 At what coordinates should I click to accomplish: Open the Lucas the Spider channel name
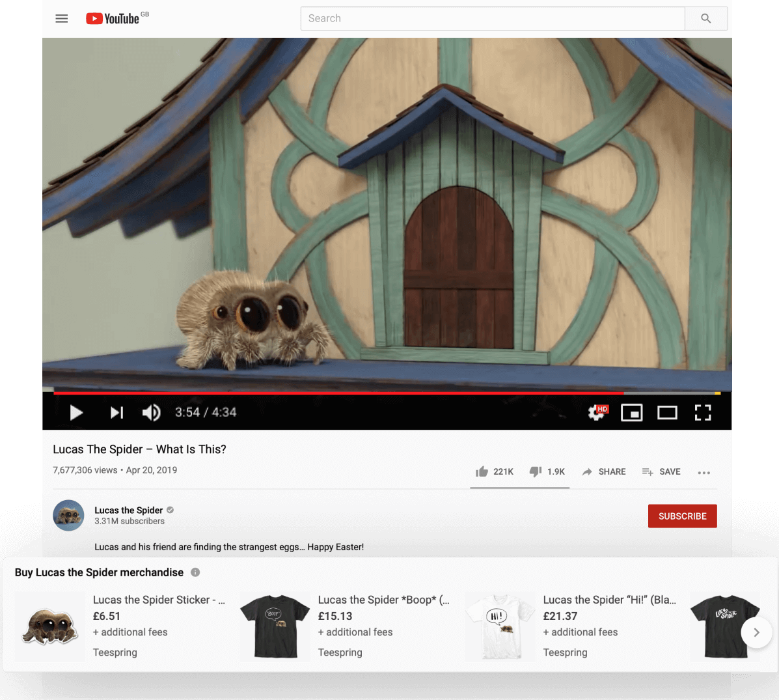pos(128,510)
